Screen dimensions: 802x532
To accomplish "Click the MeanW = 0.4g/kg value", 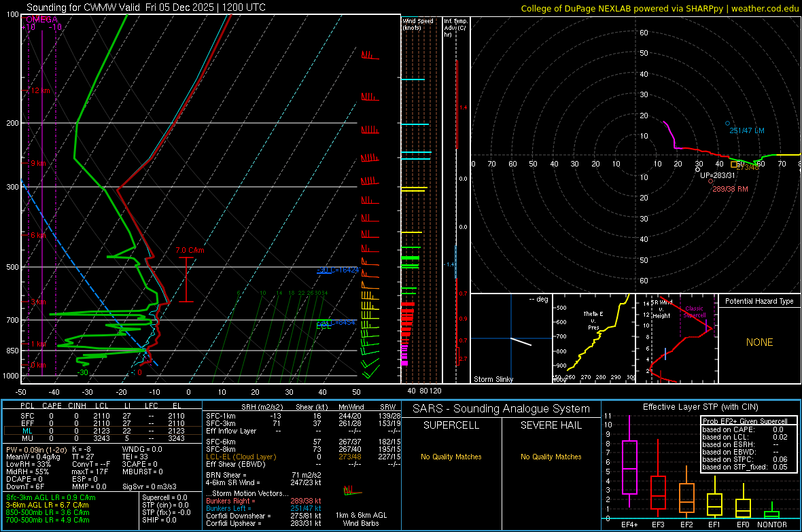I will pos(33,457).
